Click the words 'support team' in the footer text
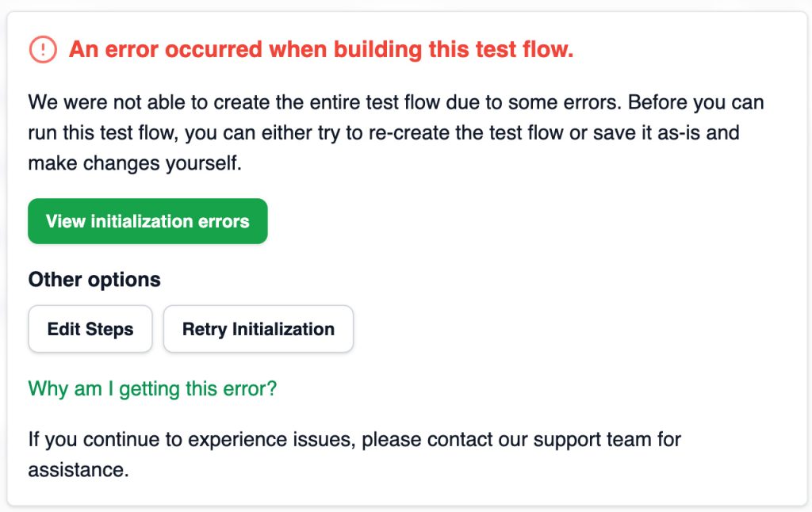 592,440
